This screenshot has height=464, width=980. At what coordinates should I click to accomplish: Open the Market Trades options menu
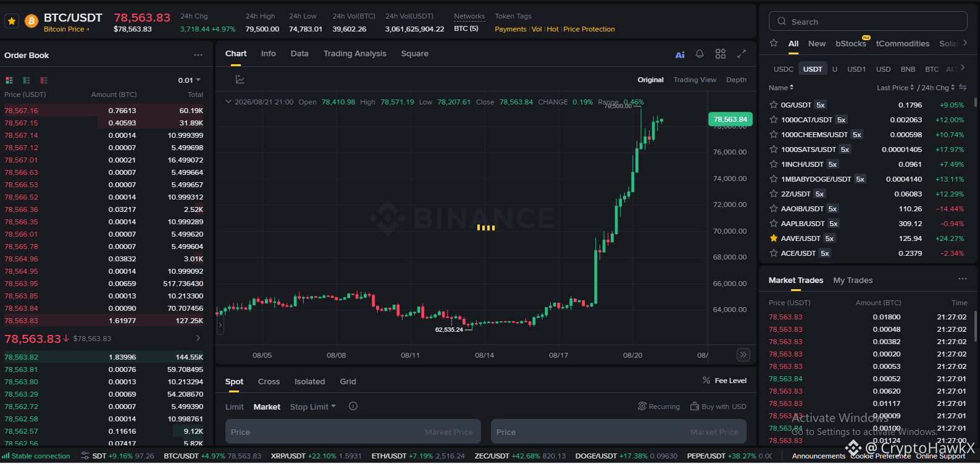click(963, 279)
